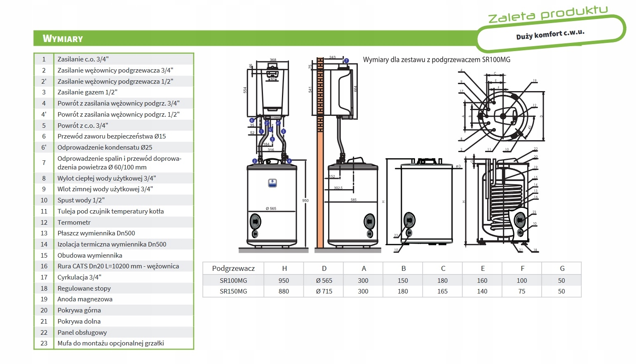Click blue marker 4 on tank top
Viewport: 636px width, 364px height.
point(289,161)
